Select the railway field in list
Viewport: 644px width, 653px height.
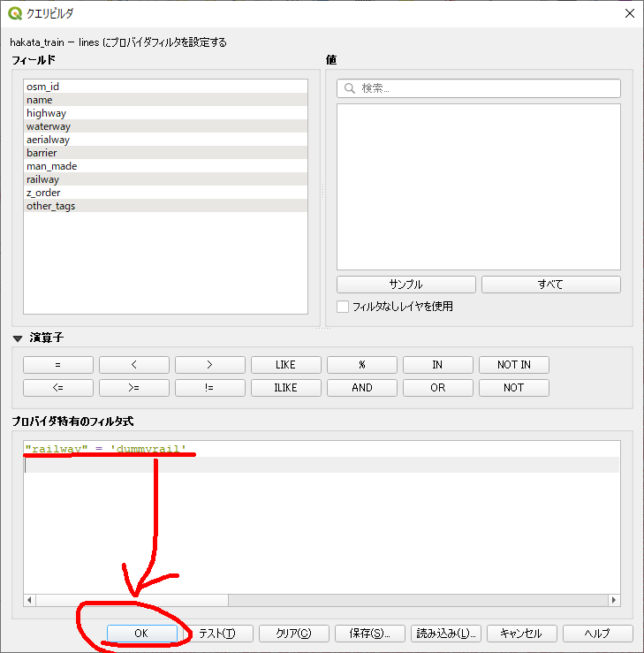(x=43, y=179)
